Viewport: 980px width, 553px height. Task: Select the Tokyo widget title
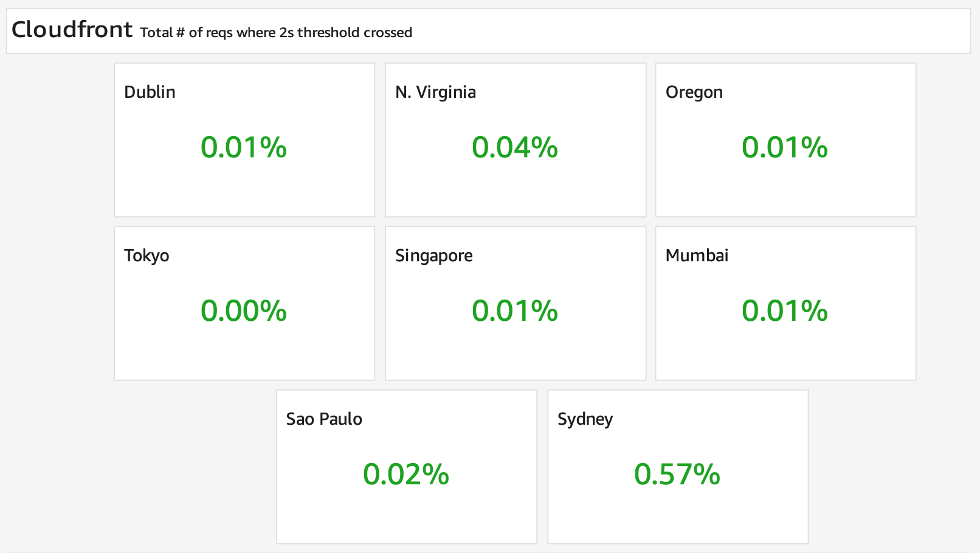[x=147, y=256]
